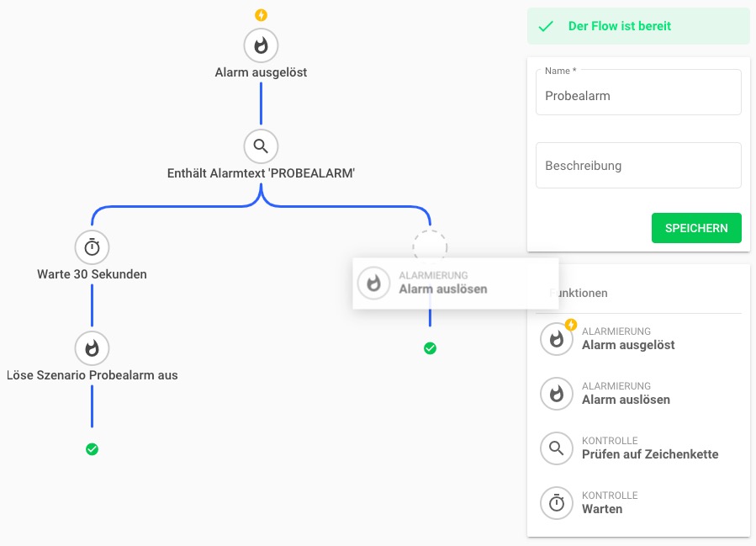This screenshot has height=546, width=756.
Task: Pick 'Prüfen auf Zeichenkette' search icon in functions
Action: (556, 448)
